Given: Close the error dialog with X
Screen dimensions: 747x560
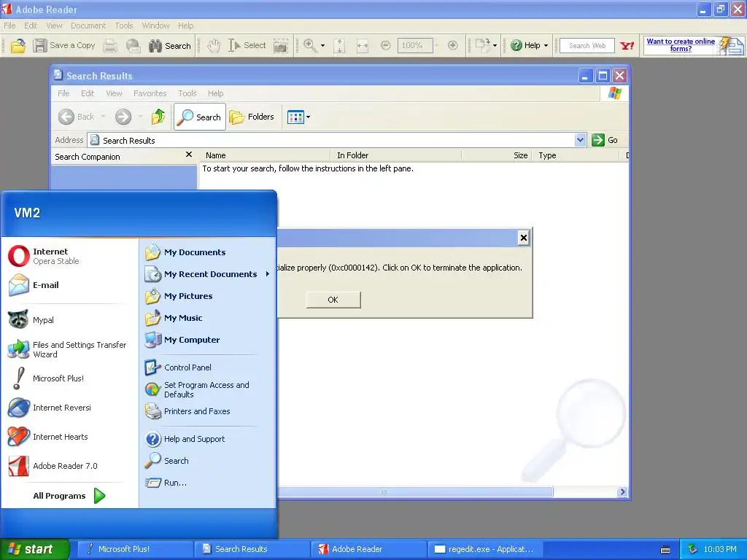Looking at the screenshot, I should (523, 238).
